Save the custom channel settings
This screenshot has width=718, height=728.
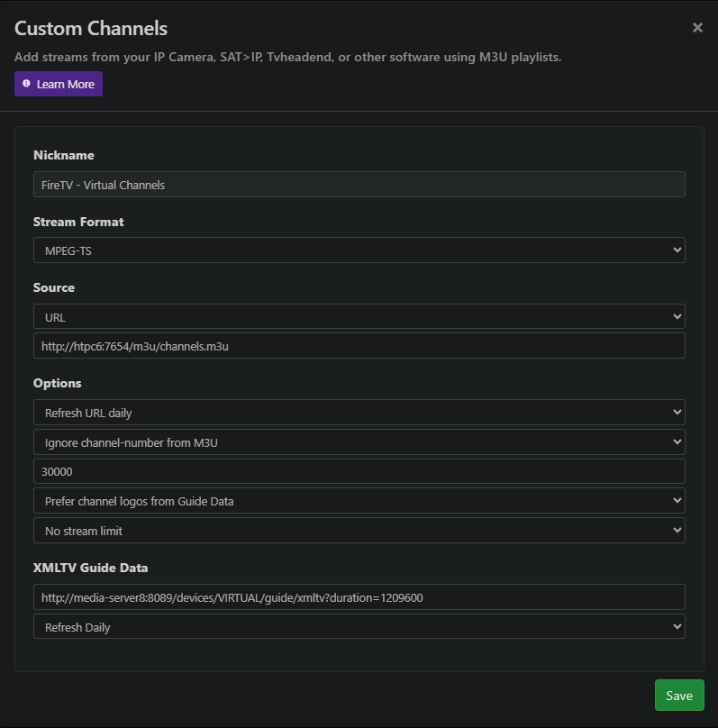678,696
